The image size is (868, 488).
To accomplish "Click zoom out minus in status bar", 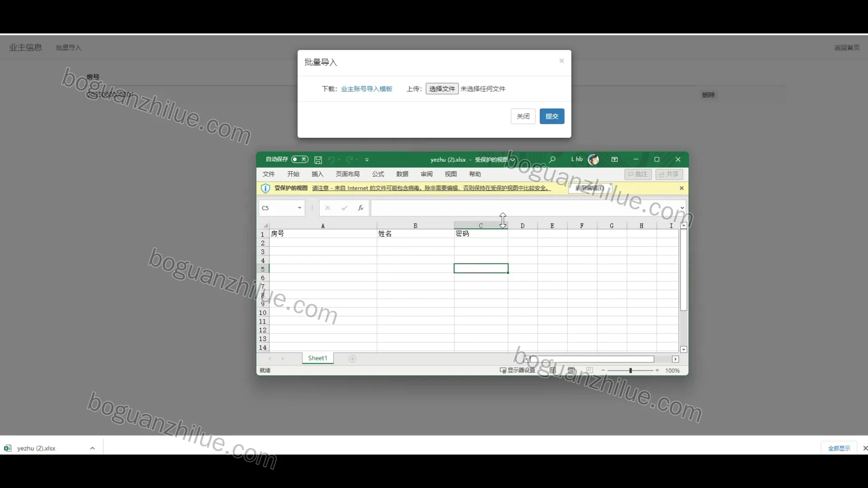I will click(603, 370).
